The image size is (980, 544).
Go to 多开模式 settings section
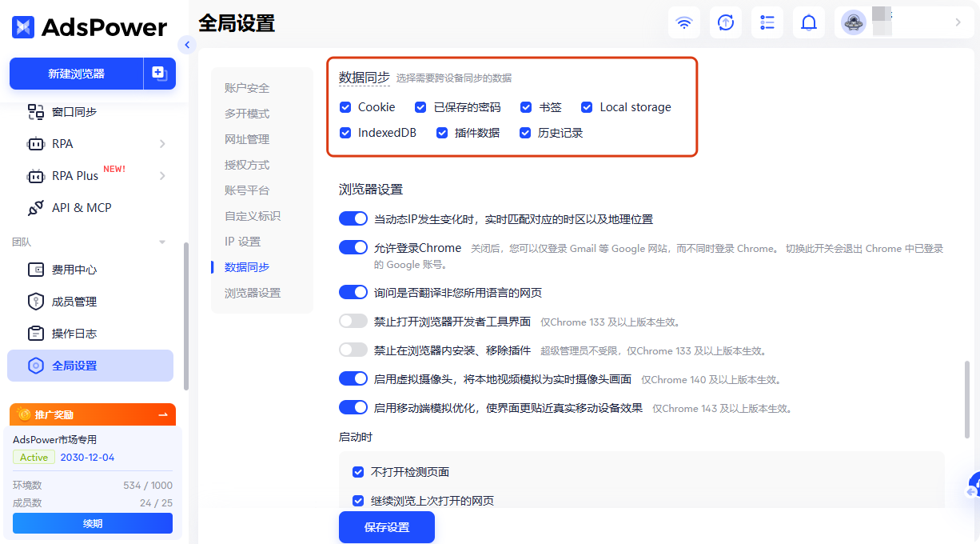247,114
